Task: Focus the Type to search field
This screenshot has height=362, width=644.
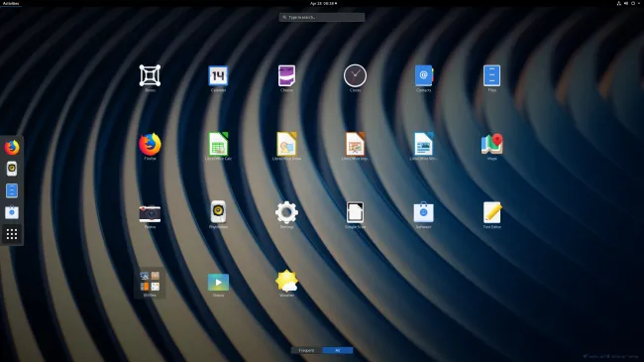Action: tap(322, 17)
